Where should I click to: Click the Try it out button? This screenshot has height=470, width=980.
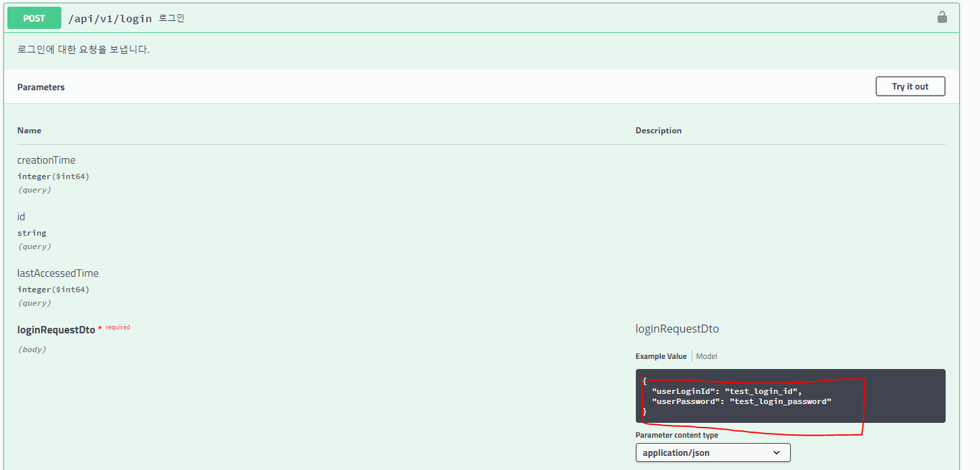tap(910, 86)
